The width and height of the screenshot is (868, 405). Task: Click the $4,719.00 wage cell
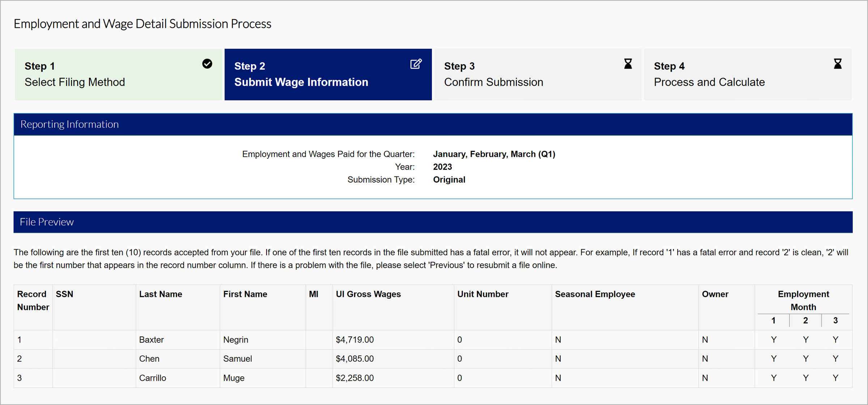[x=355, y=340]
